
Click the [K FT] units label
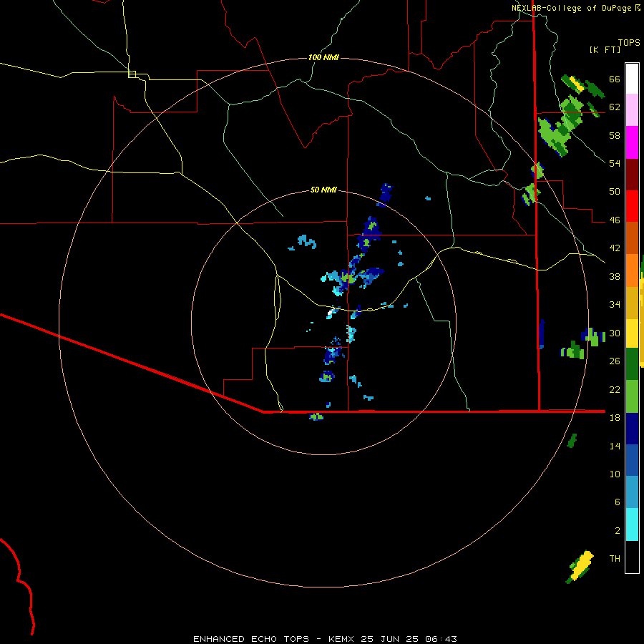pos(605,49)
